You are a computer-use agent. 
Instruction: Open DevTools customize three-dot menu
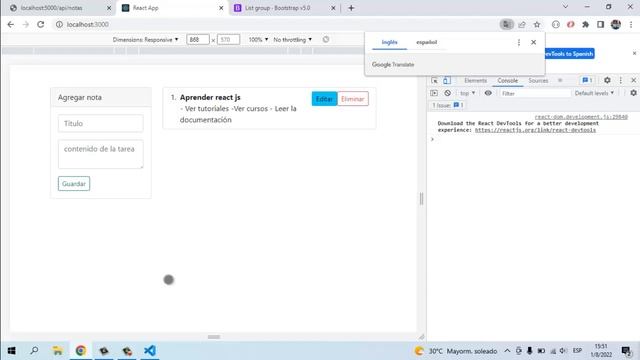(621, 80)
